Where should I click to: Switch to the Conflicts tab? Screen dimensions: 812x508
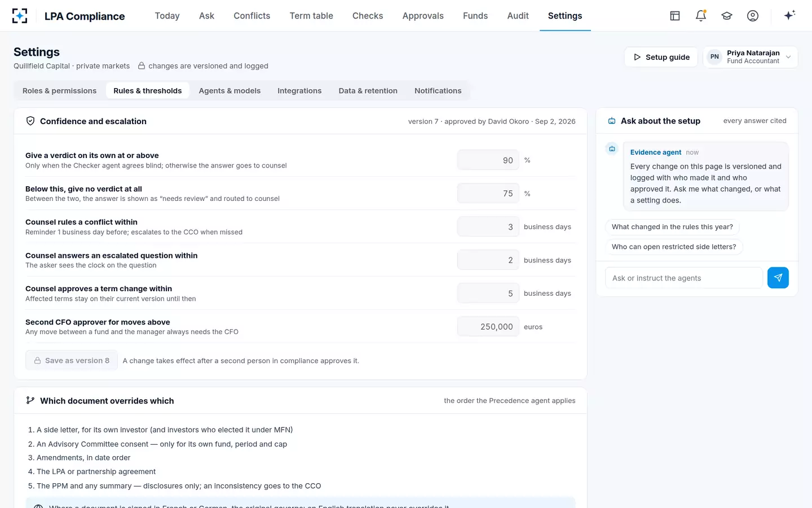click(252, 16)
